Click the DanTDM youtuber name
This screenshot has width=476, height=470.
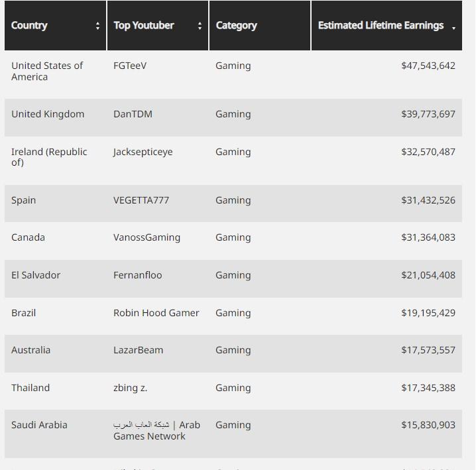pos(133,114)
